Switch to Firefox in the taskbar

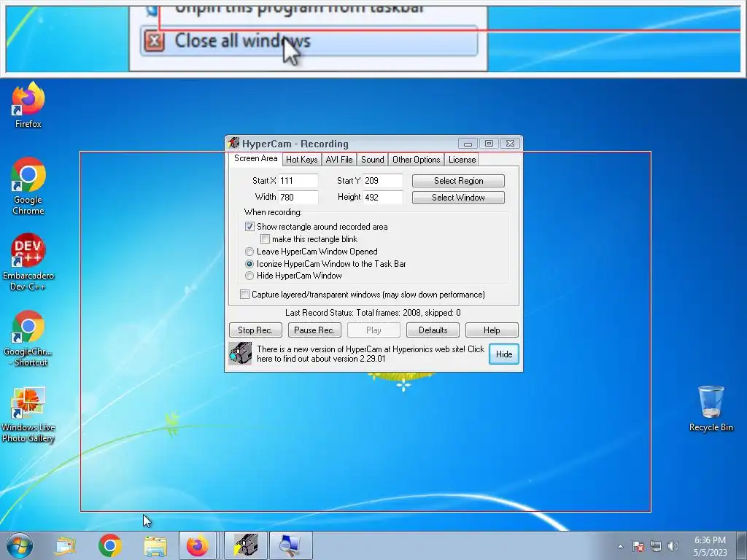tap(197, 545)
